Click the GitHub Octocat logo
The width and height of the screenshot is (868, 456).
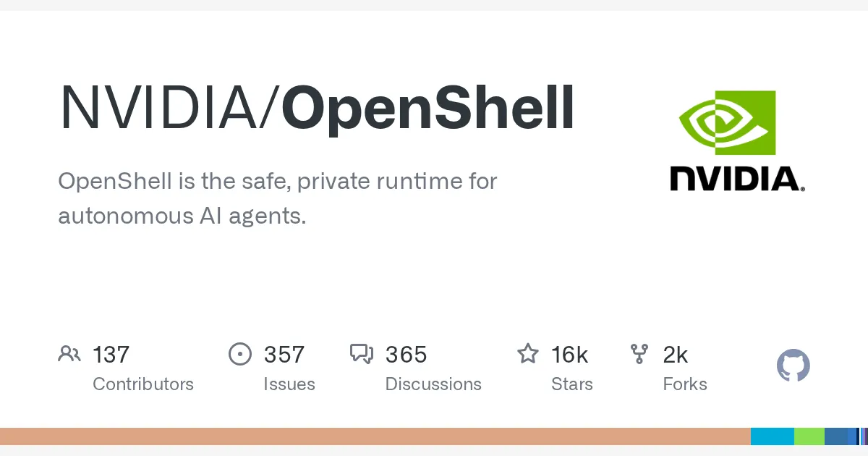click(x=793, y=366)
